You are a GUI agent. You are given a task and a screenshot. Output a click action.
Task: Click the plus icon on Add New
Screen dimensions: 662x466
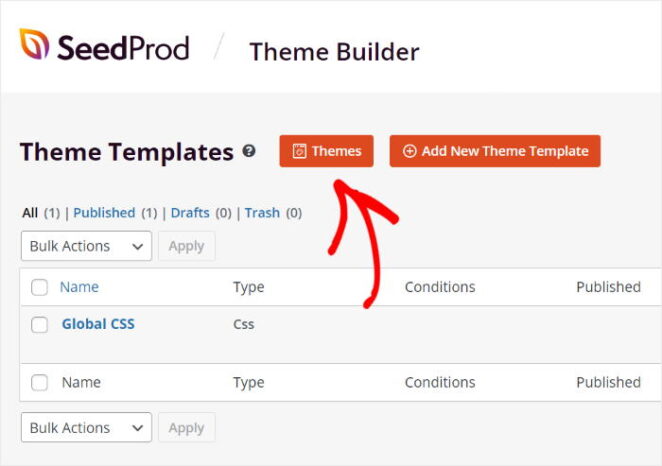(x=409, y=151)
